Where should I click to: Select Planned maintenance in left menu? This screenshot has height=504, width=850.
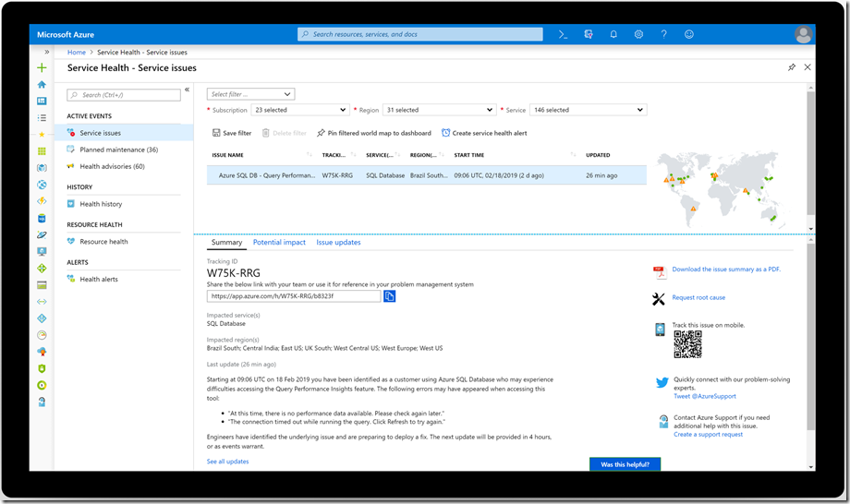pos(118,150)
